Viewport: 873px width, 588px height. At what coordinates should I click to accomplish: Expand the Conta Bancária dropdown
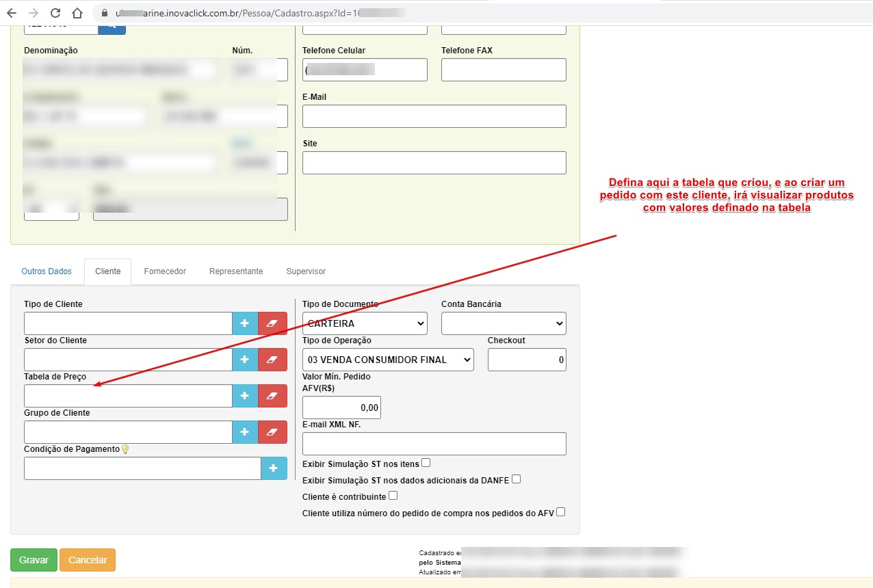[x=504, y=323]
